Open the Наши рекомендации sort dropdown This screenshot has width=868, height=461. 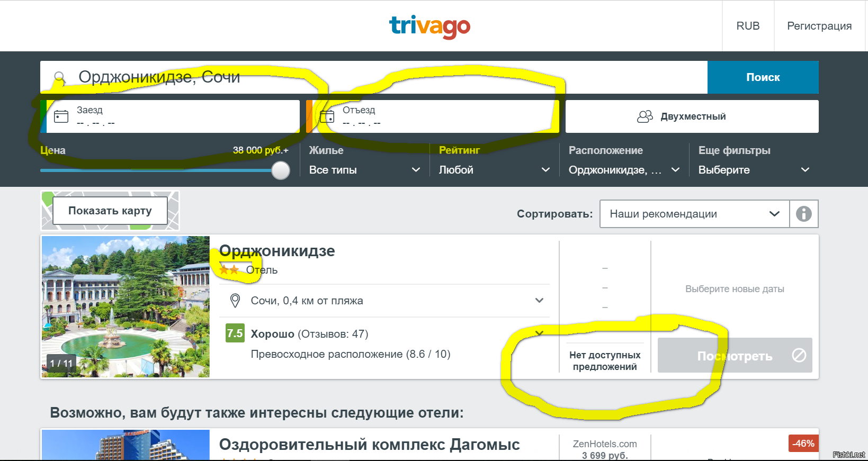tap(694, 214)
